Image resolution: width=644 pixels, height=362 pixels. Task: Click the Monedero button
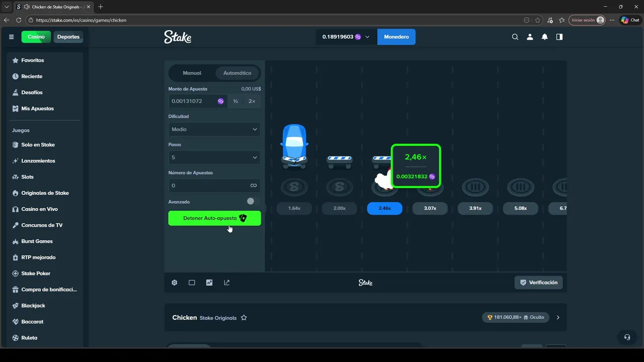tap(396, 37)
